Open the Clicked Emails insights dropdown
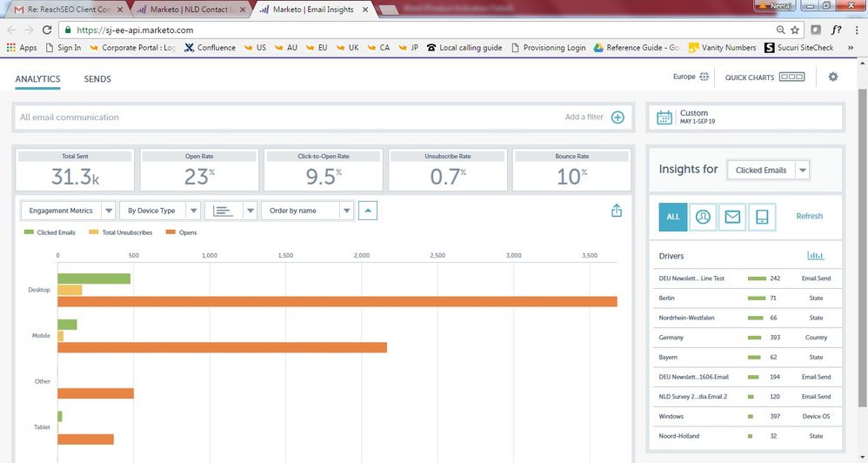This screenshot has width=868, height=463. (768, 171)
